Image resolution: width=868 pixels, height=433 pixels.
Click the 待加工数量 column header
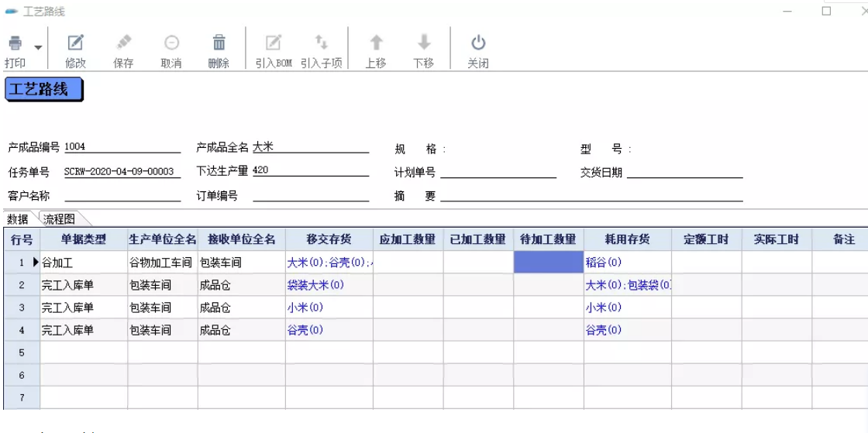[x=549, y=239]
